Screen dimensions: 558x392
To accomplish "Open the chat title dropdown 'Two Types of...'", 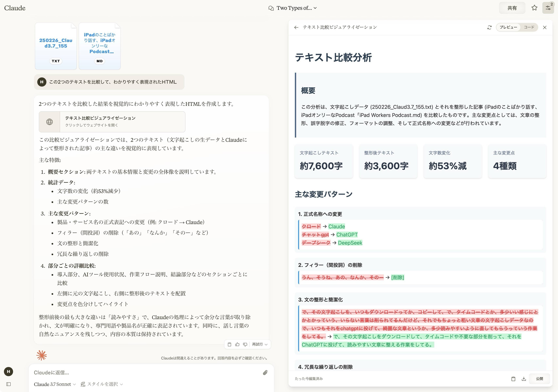I will point(293,8).
